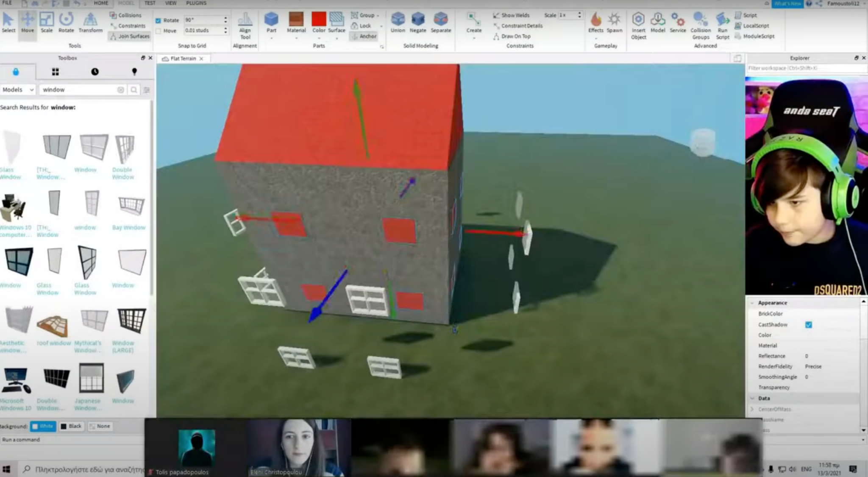The image size is (868, 477).
Task: Open toolbox search filter options
Action: click(147, 90)
